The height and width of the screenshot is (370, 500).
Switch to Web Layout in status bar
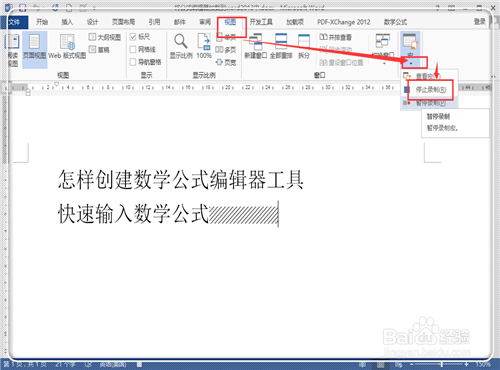click(399, 365)
